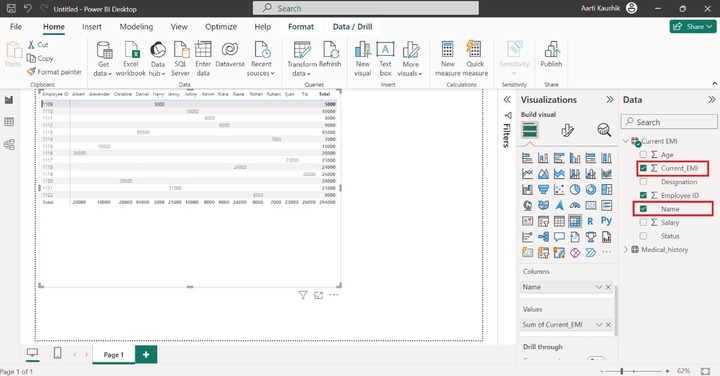This screenshot has height=376, width=720.
Task: Select the funnel chart visual
Action: tap(543, 190)
